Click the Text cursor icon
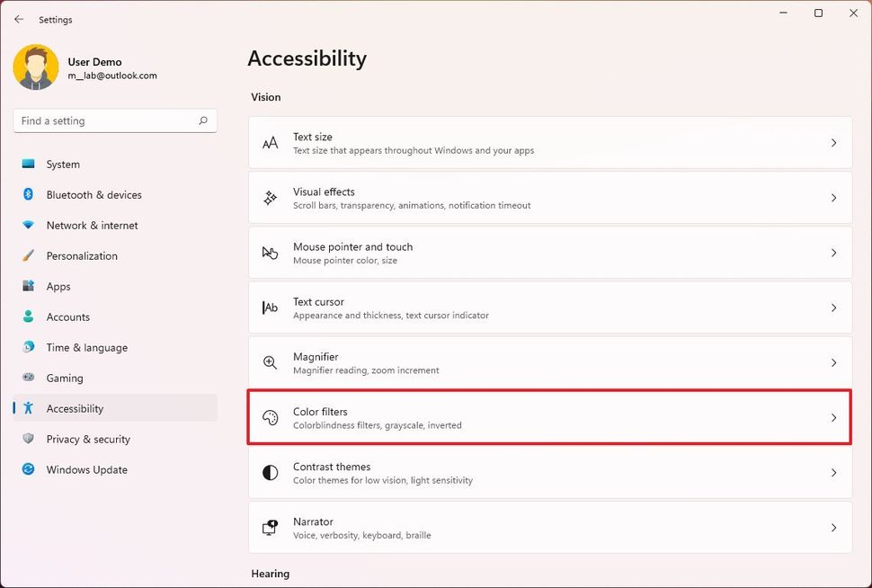The height and width of the screenshot is (588, 872). click(x=269, y=307)
